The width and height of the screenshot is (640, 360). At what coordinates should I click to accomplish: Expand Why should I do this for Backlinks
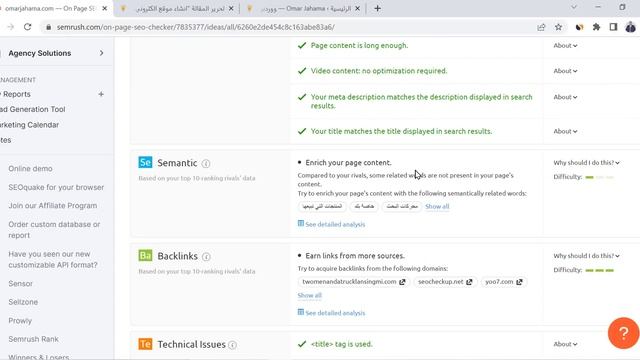587,256
